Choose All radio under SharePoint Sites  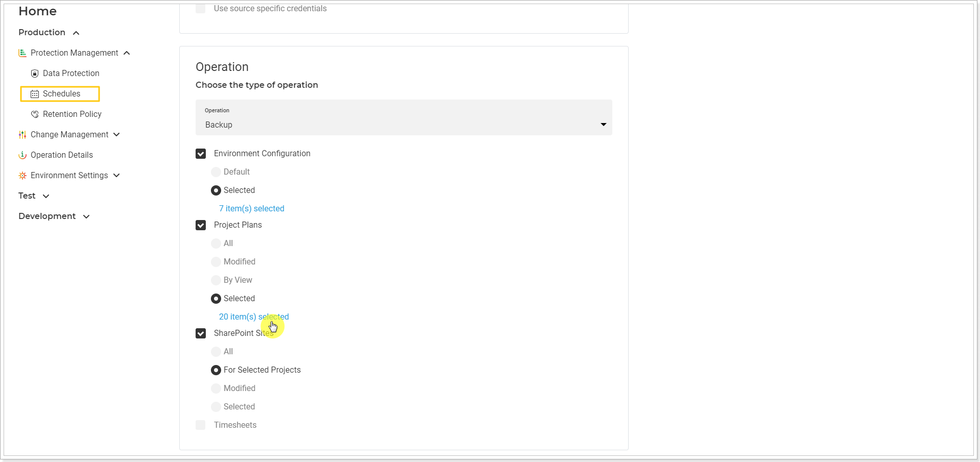[216, 352]
